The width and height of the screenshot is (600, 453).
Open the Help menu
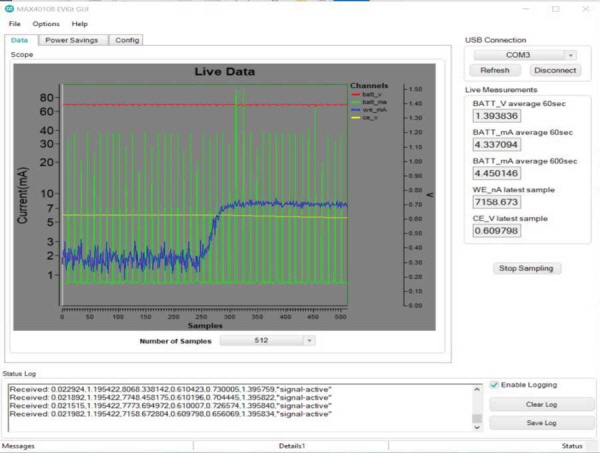pos(80,23)
